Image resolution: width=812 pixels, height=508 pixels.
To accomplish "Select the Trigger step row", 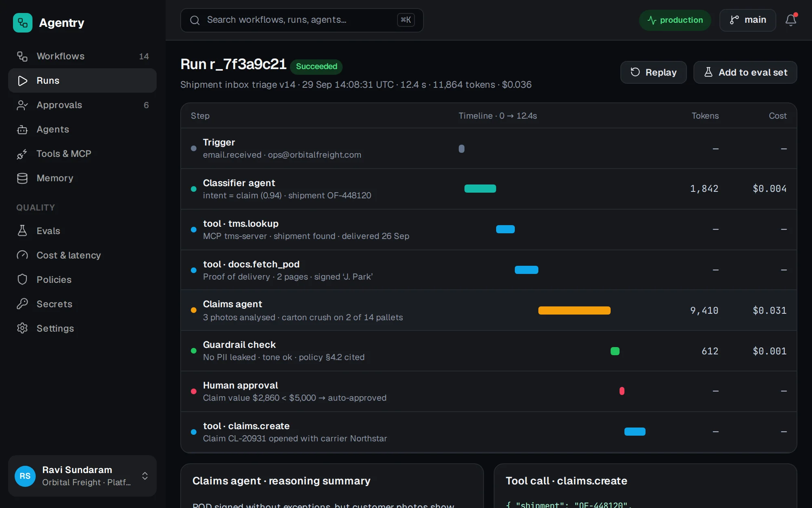I will click(x=488, y=148).
